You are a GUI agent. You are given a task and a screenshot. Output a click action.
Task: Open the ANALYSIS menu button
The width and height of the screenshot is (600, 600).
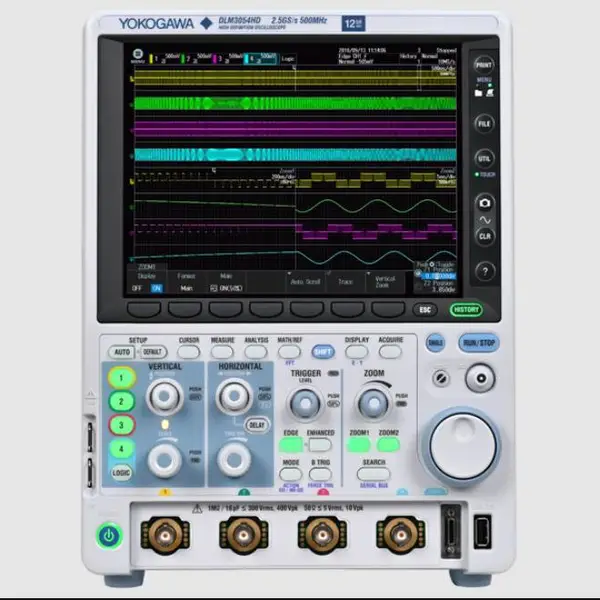tap(256, 352)
